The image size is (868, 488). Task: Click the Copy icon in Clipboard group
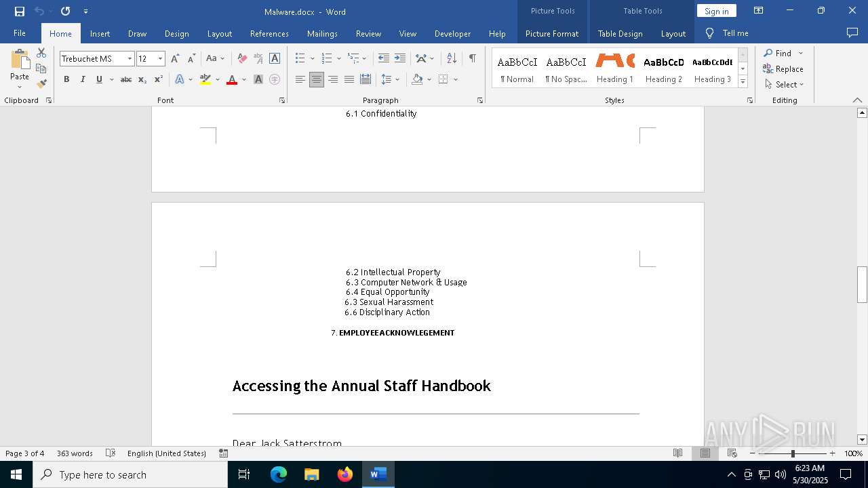coord(41,68)
